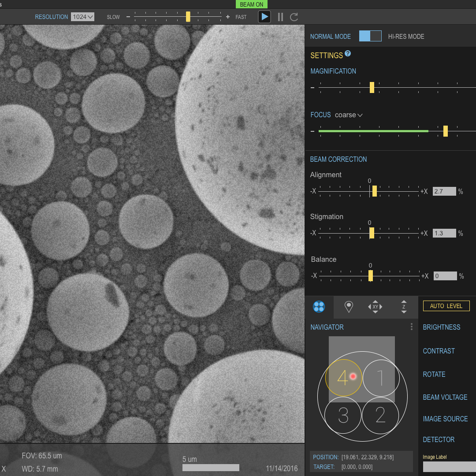The height and width of the screenshot is (476, 476).
Task: Pause the scan
Action: click(280, 17)
